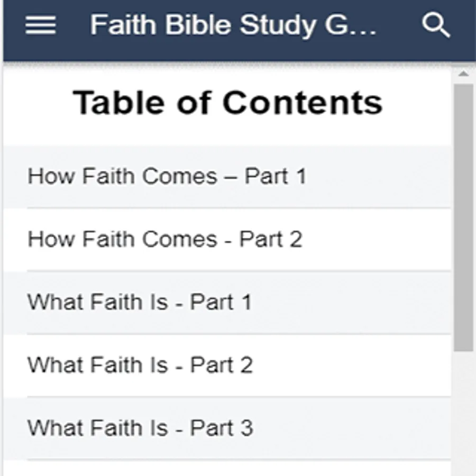Select What Faith Is - Part 1

tap(227, 303)
